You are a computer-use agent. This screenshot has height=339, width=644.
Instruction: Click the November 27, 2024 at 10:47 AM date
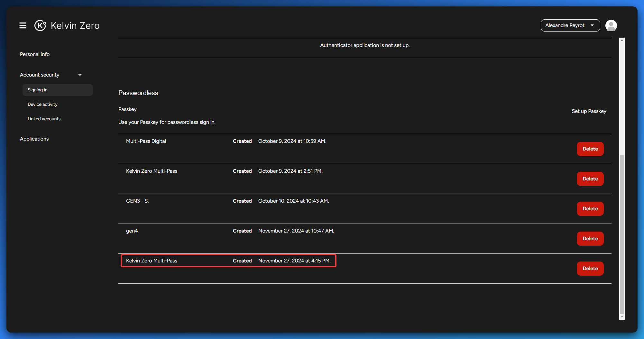point(296,231)
